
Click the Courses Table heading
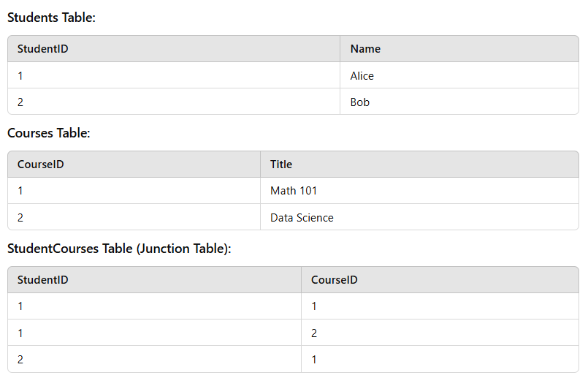[x=49, y=133]
